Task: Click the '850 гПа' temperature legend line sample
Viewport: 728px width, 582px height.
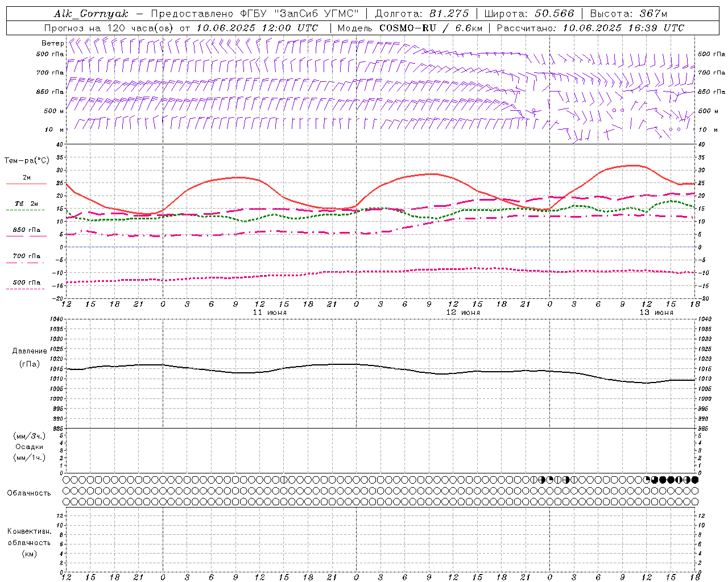Action: [26, 237]
